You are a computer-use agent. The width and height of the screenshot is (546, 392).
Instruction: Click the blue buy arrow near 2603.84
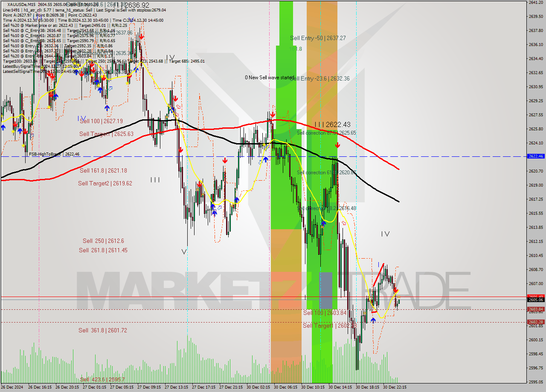(x=373, y=320)
